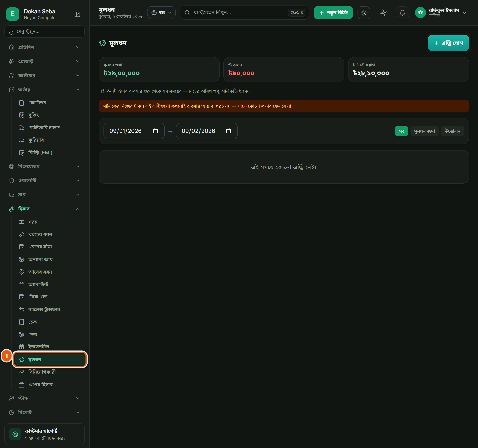Open the notifications bell

point(402,13)
